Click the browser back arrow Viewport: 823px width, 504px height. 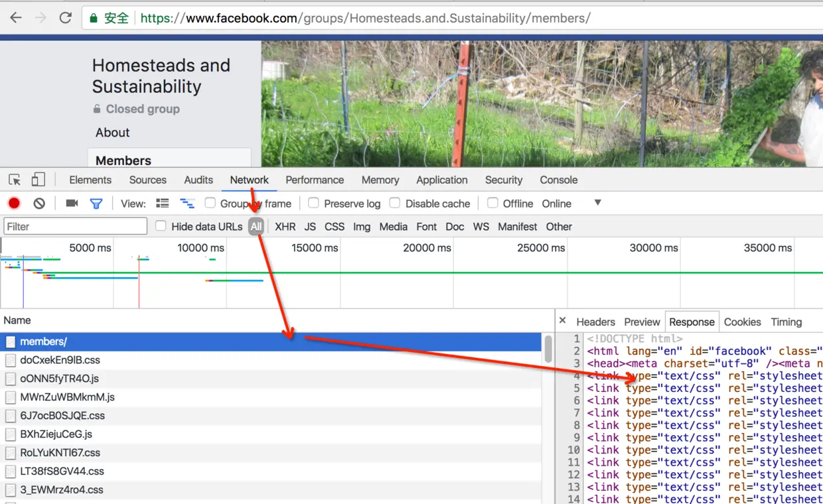pos(16,18)
